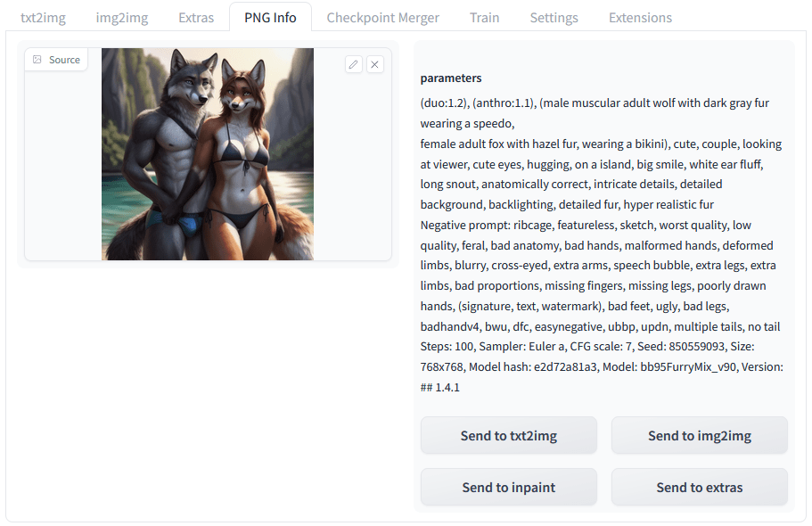This screenshot has width=812, height=526.
Task: Switch to the txt2img tab
Action: [43, 18]
